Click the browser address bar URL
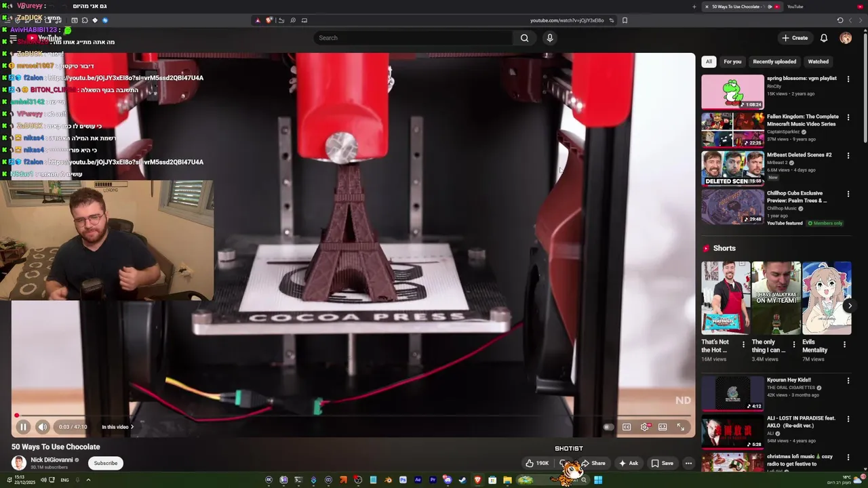Image resolution: width=868 pixels, height=488 pixels. pos(567,20)
